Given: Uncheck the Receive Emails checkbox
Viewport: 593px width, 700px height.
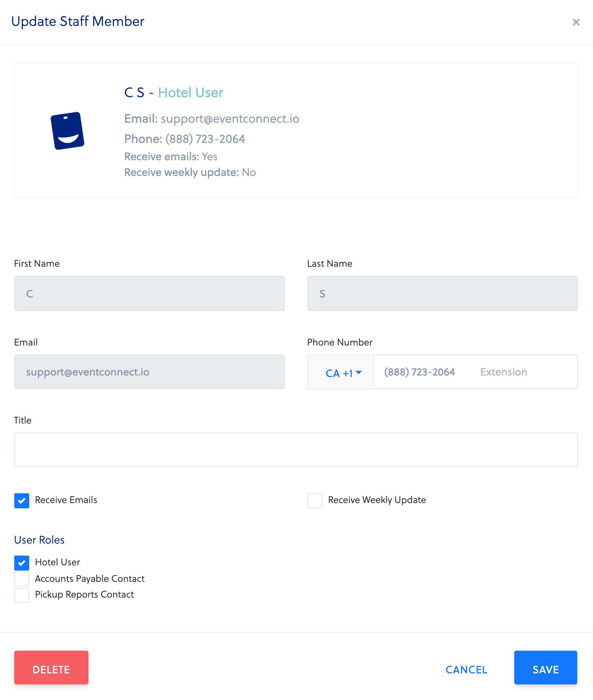Looking at the screenshot, I should (22, 501).
